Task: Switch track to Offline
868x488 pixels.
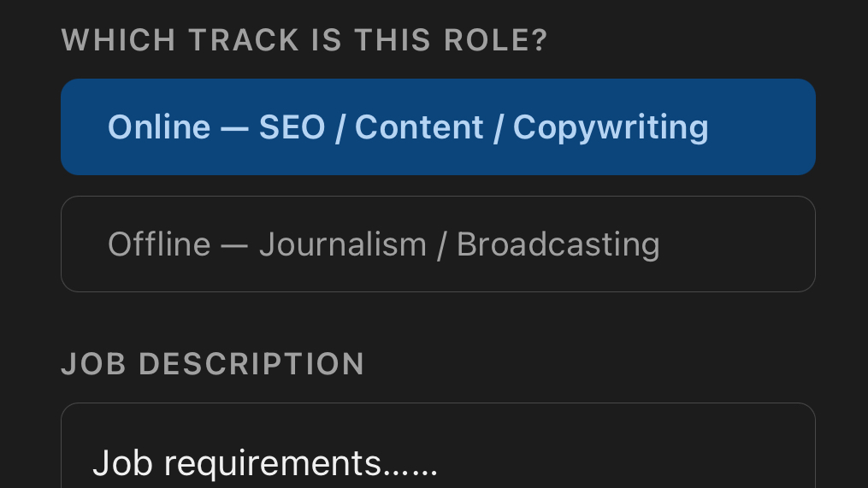Action: (438, 244)
